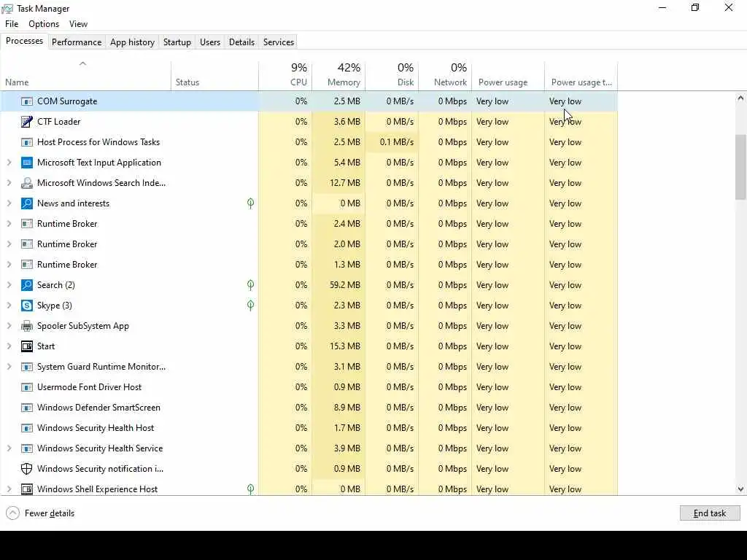Expand System Guard Runtime Monitor row
Viewport: 747px width, 560px height.
[9, 367]
